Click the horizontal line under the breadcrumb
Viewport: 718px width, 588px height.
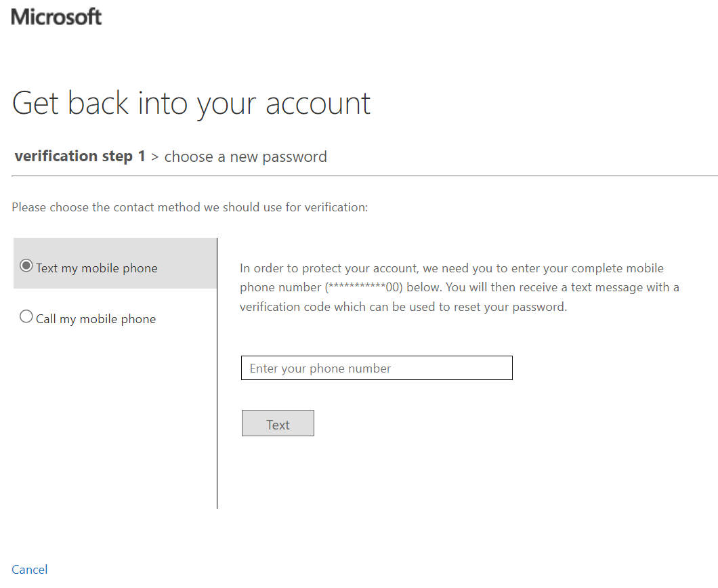(x=364, y=176)
